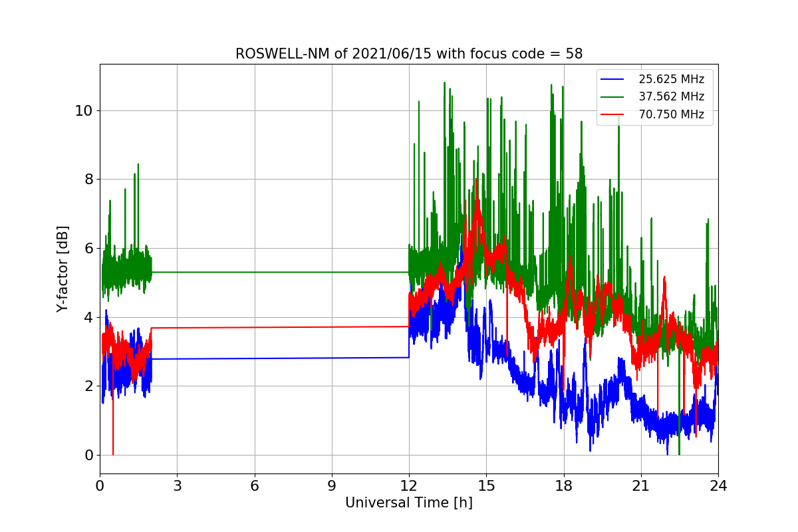Click x-axis tick label 21
This screenshot has height=532, width=798.
pyautogui.click(x=641, y=486)
